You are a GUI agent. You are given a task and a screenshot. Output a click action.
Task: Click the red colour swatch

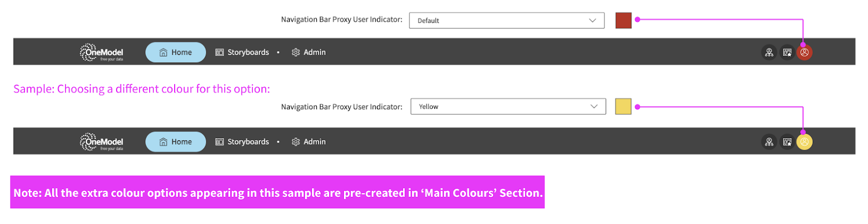623,21
